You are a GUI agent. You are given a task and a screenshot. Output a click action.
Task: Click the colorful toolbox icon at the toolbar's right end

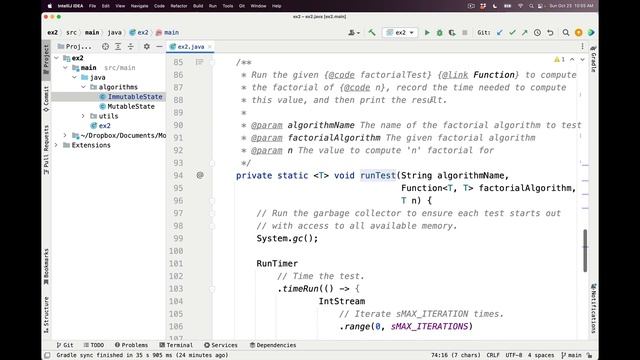[x=591, y=32]
